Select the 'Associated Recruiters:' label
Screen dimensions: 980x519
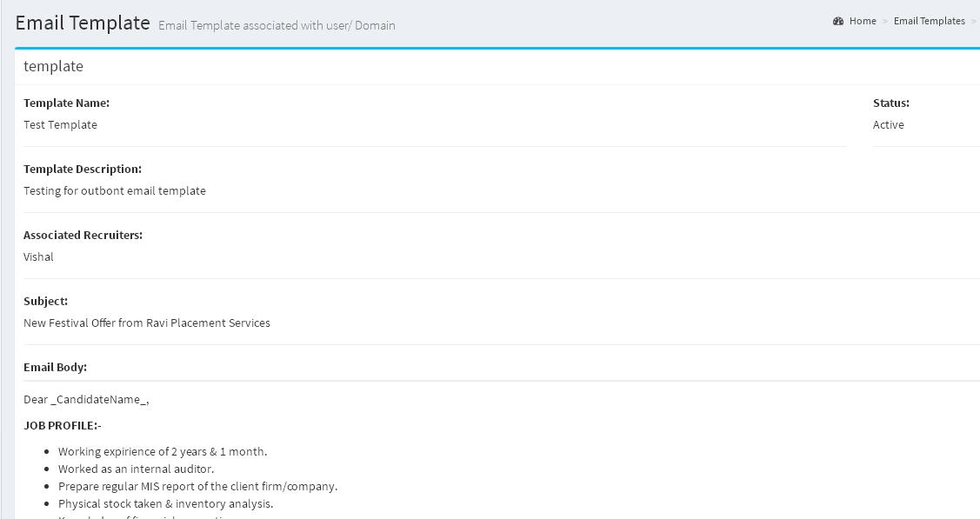point(83,236)
